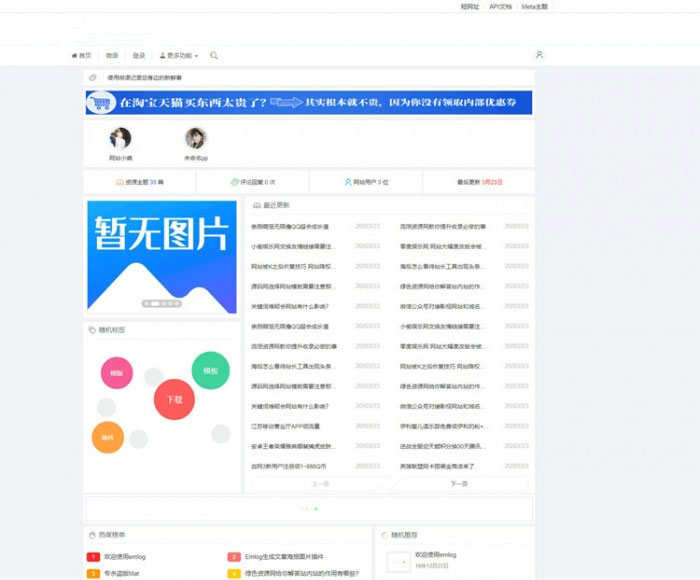
Task: Open 微语 in the navigation bar
Action: [112, 56]
